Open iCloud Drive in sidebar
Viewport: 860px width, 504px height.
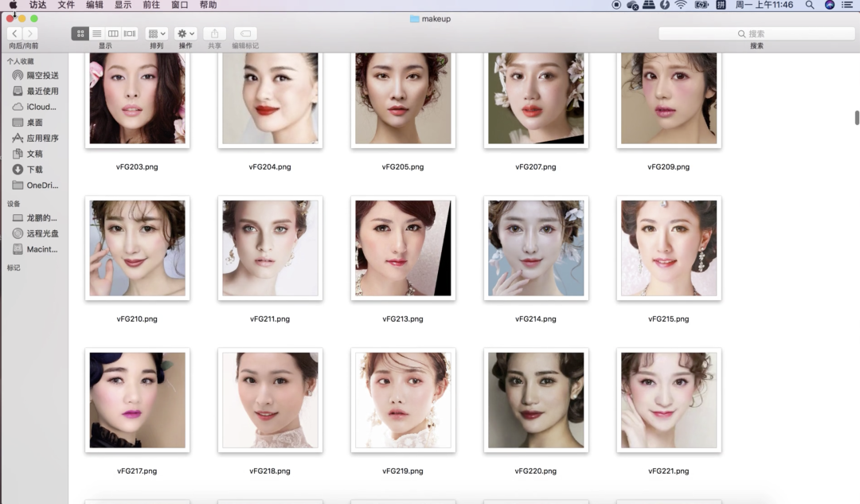pyautogui.click(x=36, y=107)
